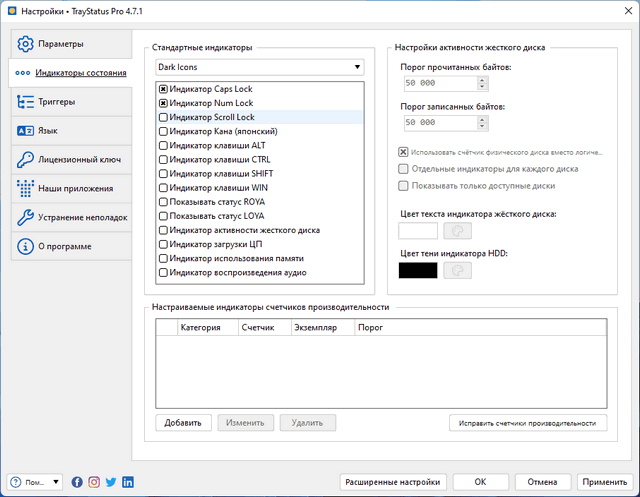The height and width of the screenshot is (497, 640).
Task: Click the gear icon for Параметры
Action: point(27,44)
